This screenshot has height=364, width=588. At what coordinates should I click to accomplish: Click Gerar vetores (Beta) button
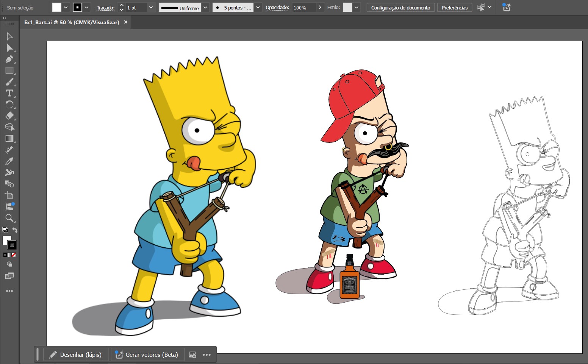point(147,355)
